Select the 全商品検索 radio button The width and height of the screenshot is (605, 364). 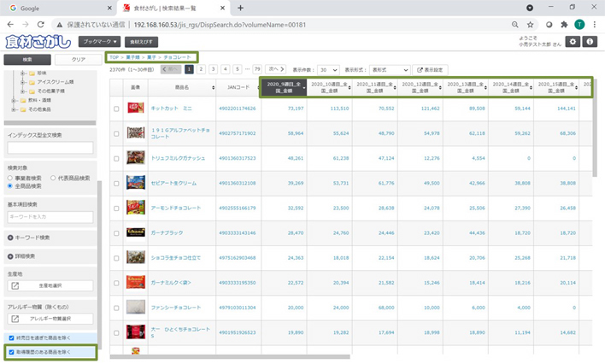[10, 186]
